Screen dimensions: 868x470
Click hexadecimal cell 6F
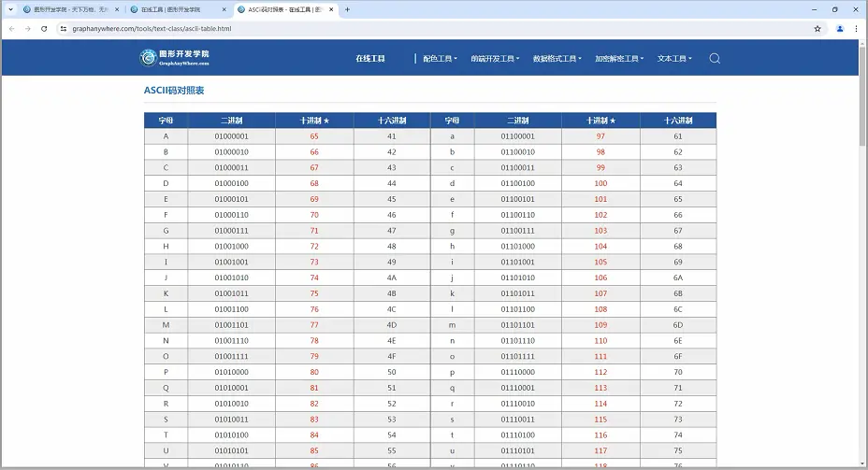click(x=678, y=356)
